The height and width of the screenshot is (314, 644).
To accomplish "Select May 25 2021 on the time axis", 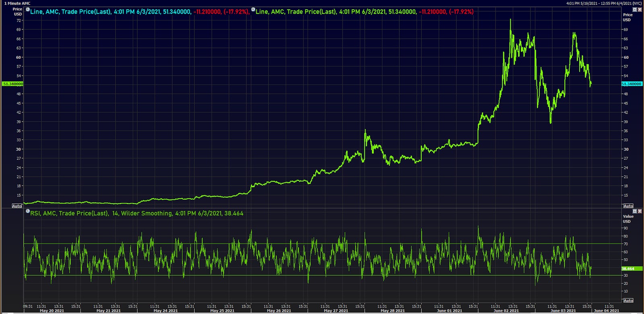I will [x=222, y=310].
